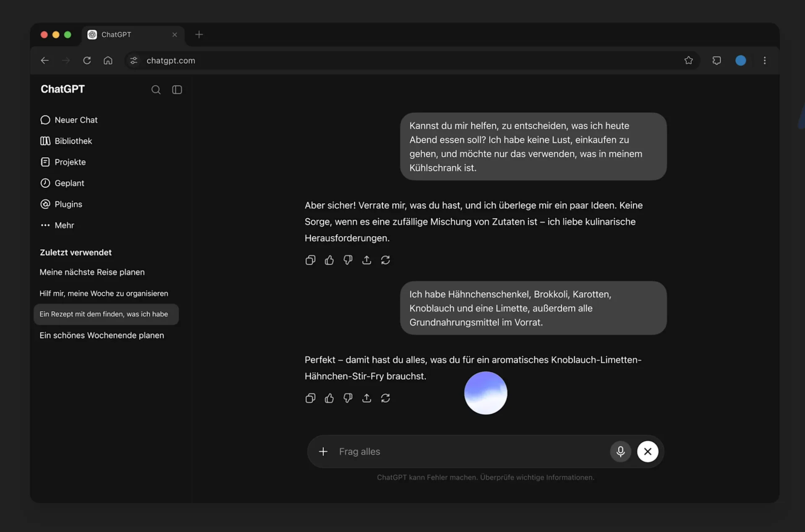805x532 pixels.
Task: Reload the page
Action: (87, 60)
